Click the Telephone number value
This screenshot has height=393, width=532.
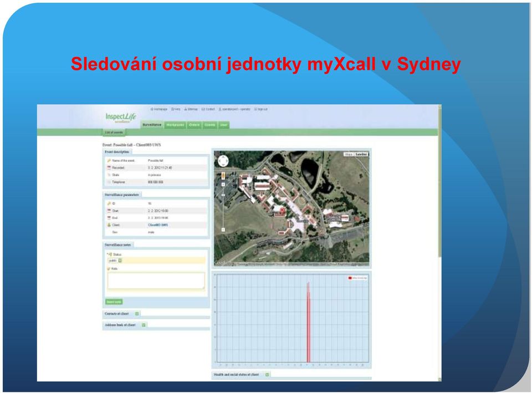pos(156,182)
